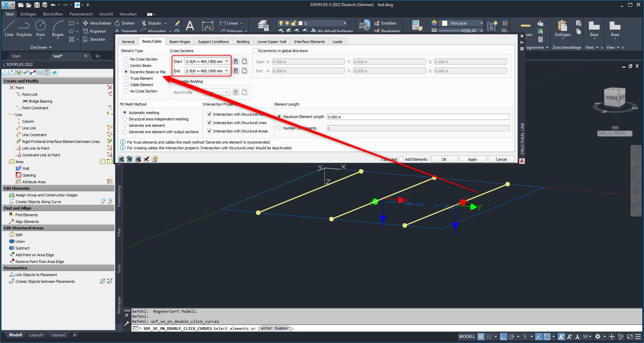
Task: Click the Subtract structural area tool
Action: (x=22, y=248)
